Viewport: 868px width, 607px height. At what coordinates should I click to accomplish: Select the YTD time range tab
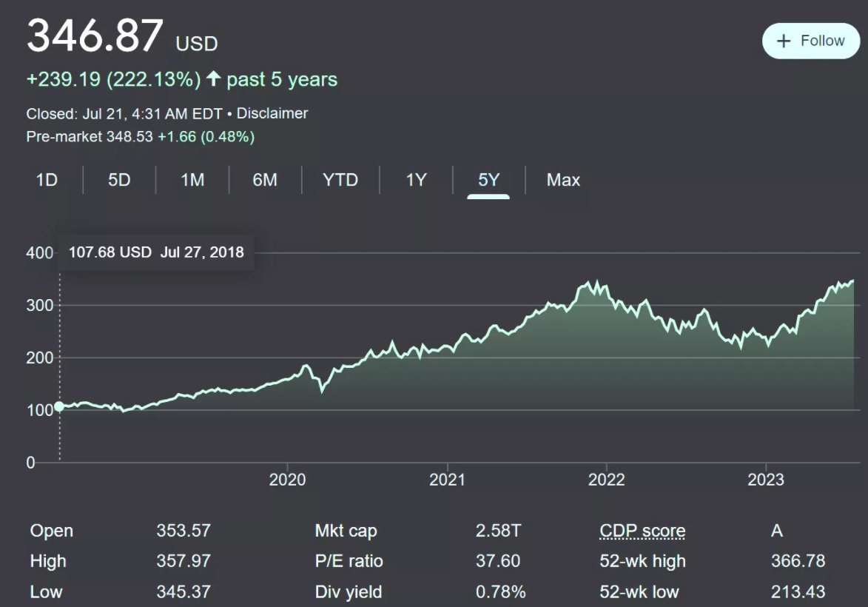coord(340,180)
